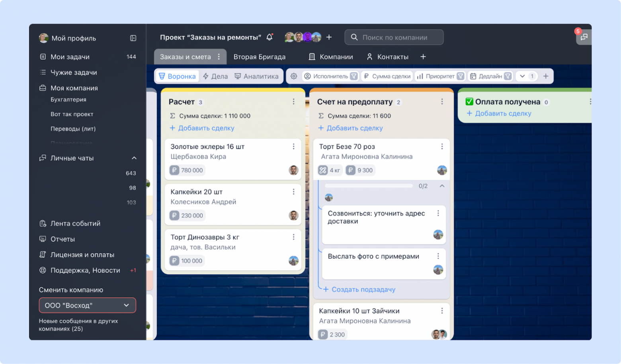Toggle the filter funnel on Приоритет
The height and width of the screenshot is (364, 621).
pyautogui.click(x=461, y=76)
